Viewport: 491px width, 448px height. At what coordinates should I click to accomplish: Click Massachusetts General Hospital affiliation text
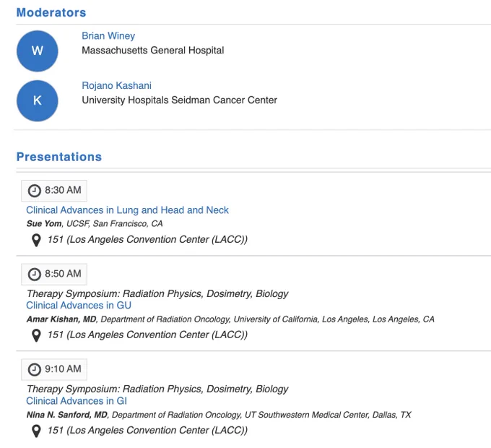[x=153, y=50]
